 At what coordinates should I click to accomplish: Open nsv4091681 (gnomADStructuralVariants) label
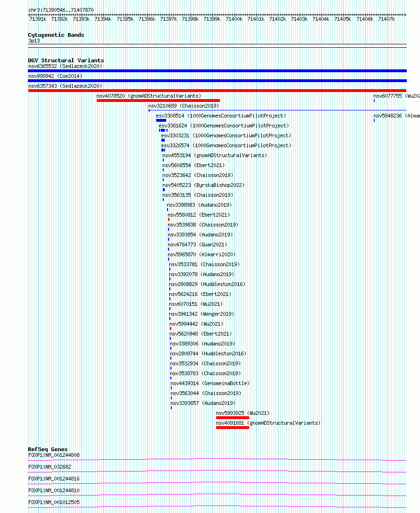pyautogui.click(x=268, y=423)
